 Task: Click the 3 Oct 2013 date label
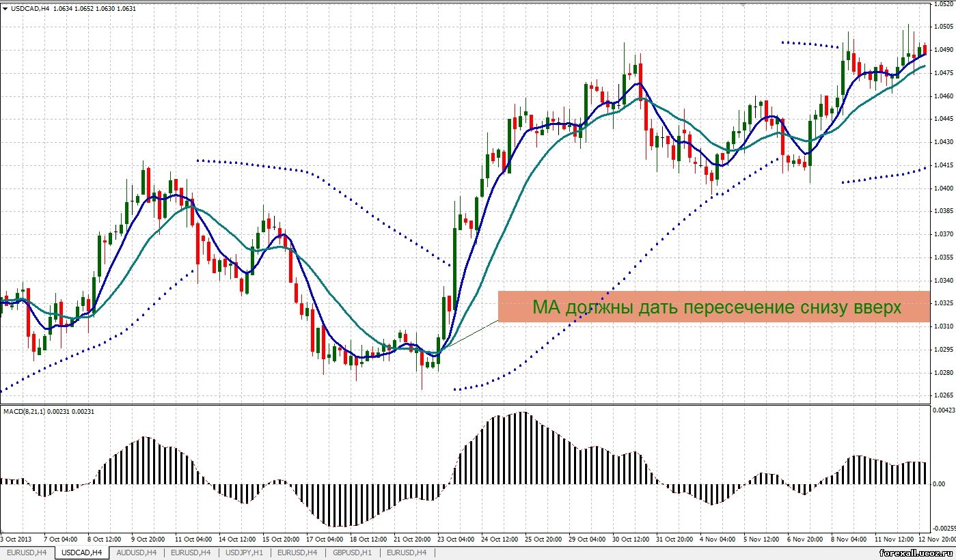click(15, 539)
